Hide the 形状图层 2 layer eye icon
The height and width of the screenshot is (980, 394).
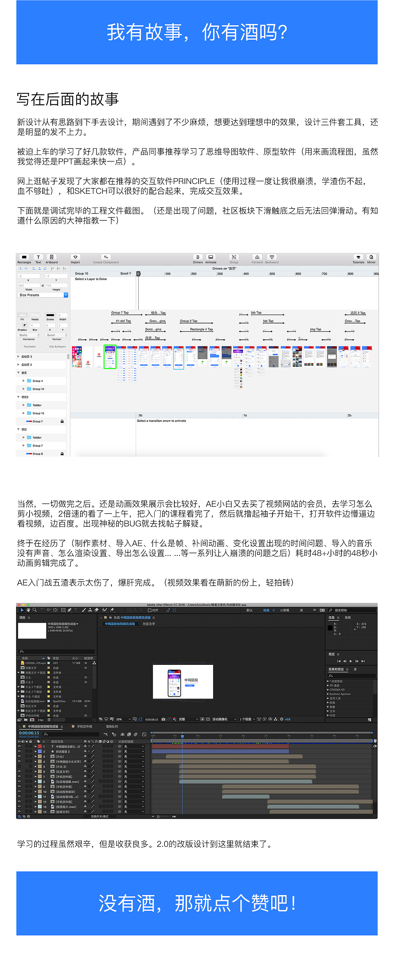[x=19, y=751]
